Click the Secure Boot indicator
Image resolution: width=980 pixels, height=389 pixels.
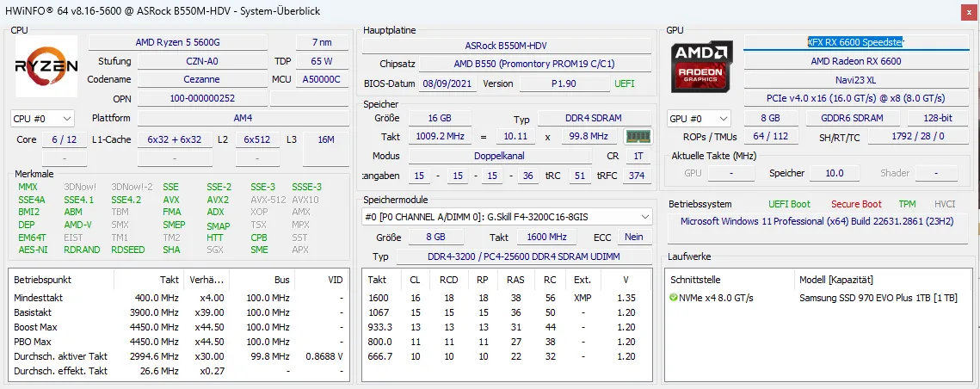[856, 204]
